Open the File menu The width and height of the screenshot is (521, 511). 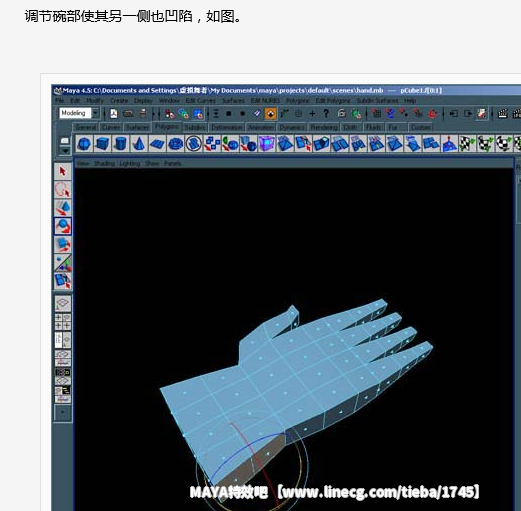(x=60, y=100)
